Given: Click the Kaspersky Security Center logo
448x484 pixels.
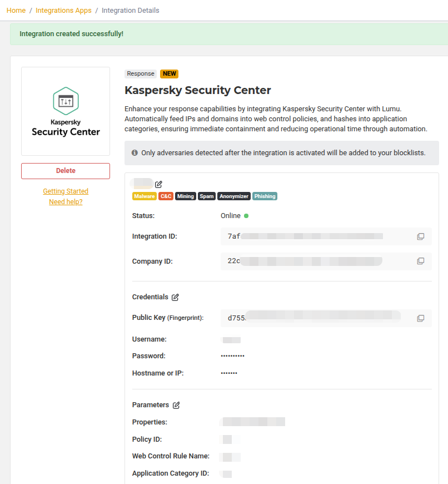Looking at the screenshot, I should click(x=66, y=111).
